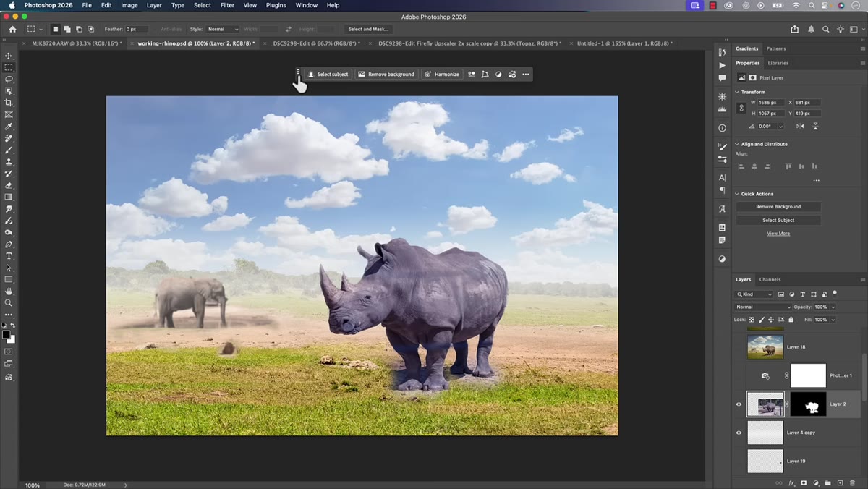868x489 pixels.
Task: Click Flip vertical icon in Transform section
Action: (x=815, y=126)
